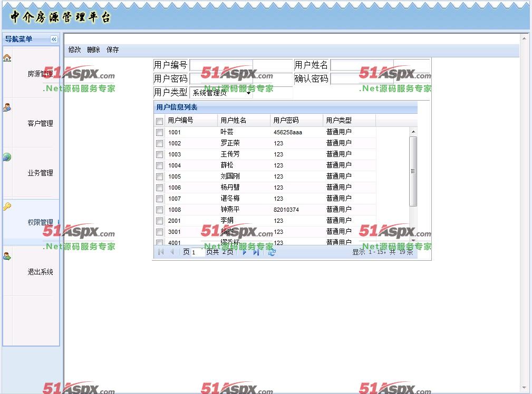Viewport: 532px width, 394px height.
Task: Click the user list vertical scrollbar thumb
Action: coord(413,171)
